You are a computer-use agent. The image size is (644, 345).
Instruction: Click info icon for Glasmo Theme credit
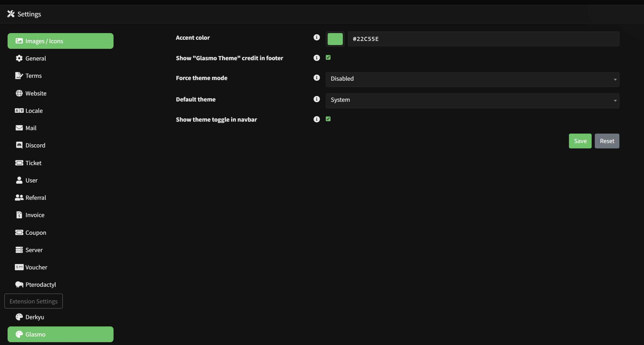coord(317,58)
